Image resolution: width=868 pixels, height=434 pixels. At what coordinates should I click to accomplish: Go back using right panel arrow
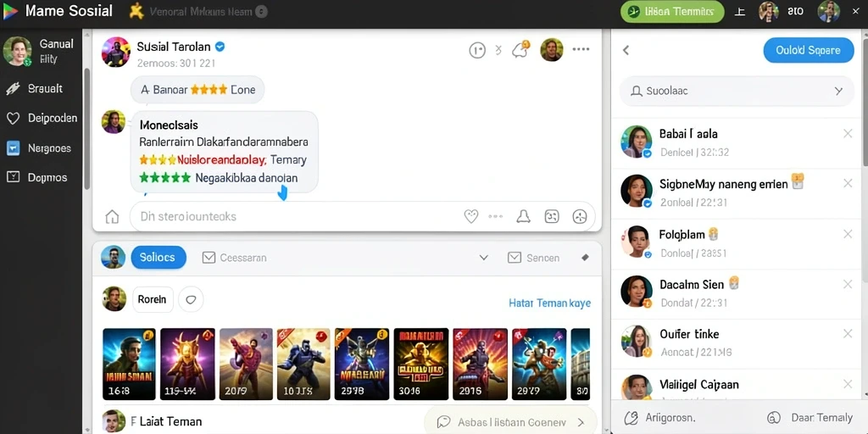[626, 50]
